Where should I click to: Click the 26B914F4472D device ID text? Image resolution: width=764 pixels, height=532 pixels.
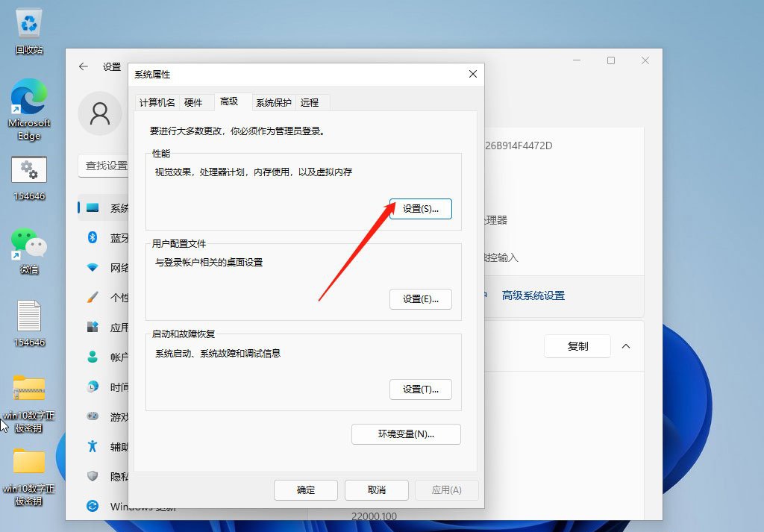pos(519,145)
